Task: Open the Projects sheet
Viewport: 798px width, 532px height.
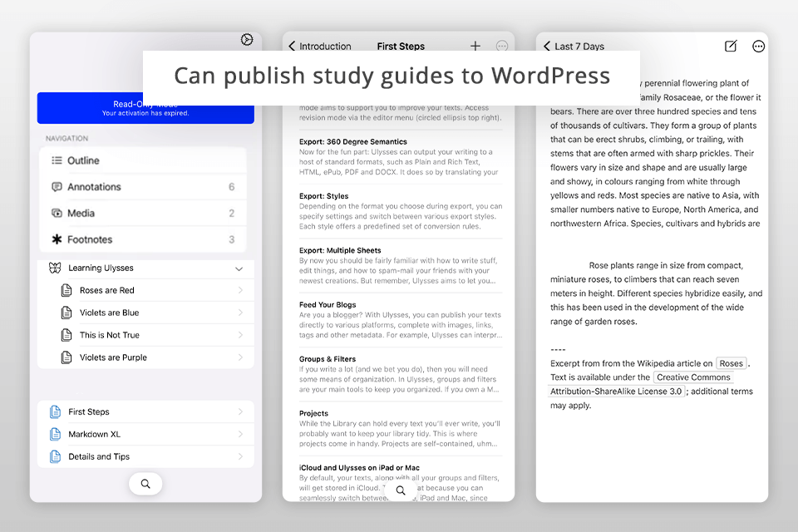Action: pyautogui.click(x=401, y=429)
